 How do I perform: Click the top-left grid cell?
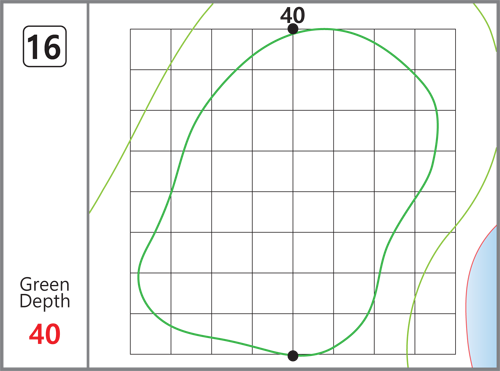pyautogui.click(x=150, y=49)
